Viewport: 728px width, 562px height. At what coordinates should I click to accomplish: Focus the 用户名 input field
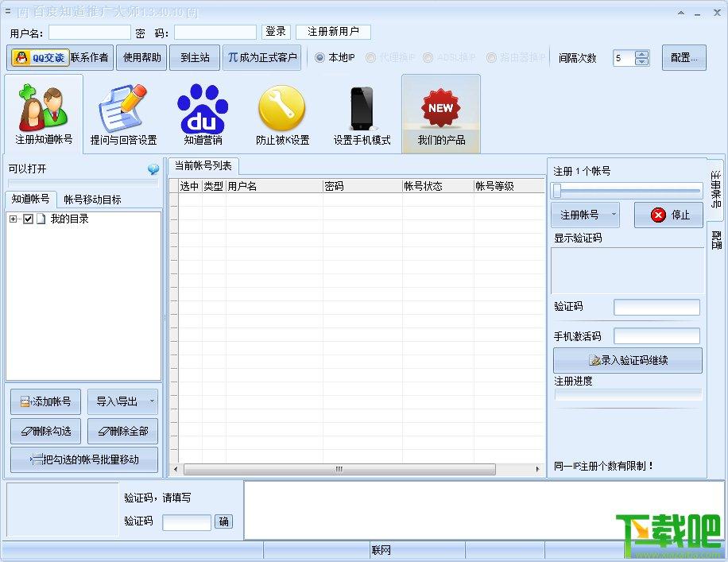pos(90,33)
